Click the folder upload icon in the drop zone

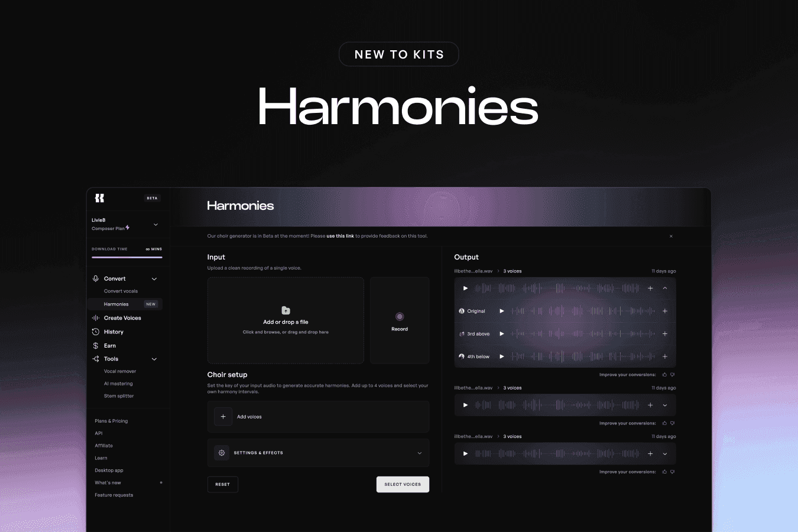(286, 310)
